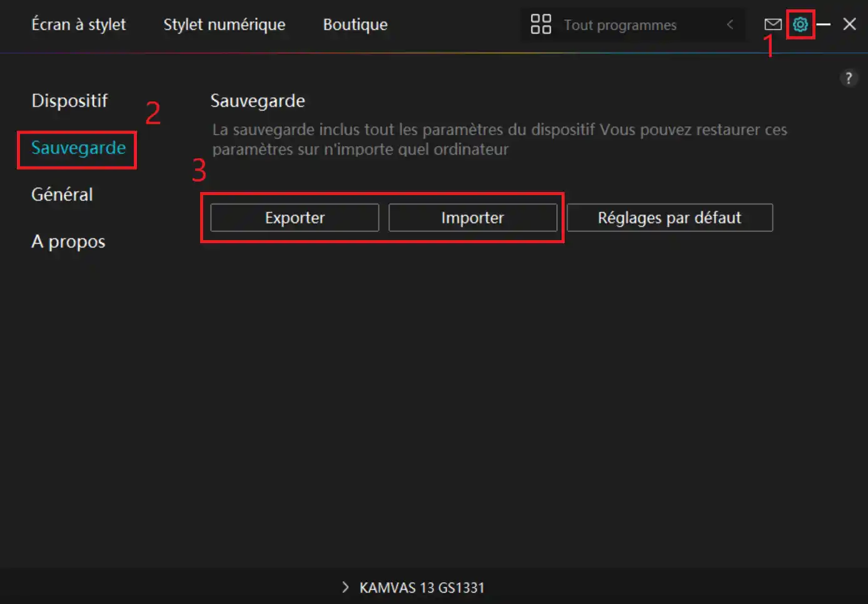Click the Exporter button
This screenshot has width=868, height=604.
pyautogui.click(x=295, y=218)
